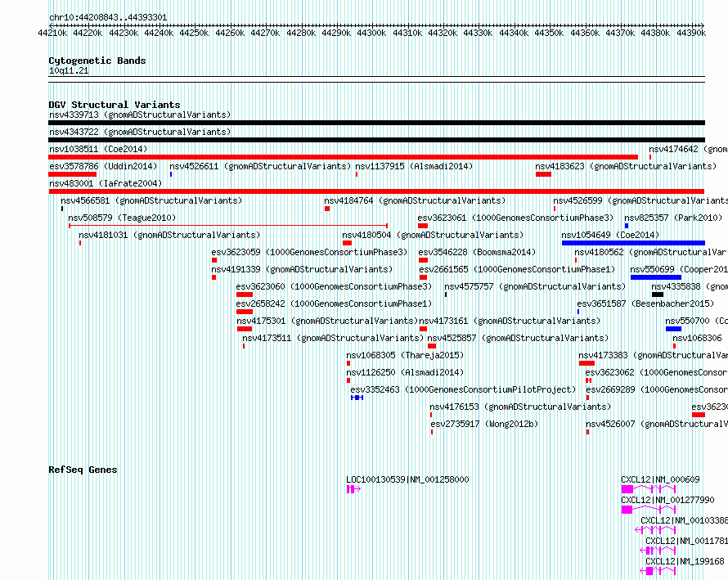Click esv3651587 (Besenbacher2015) label
The width and height of the screenshot is (728, 580).
point(645,303)
